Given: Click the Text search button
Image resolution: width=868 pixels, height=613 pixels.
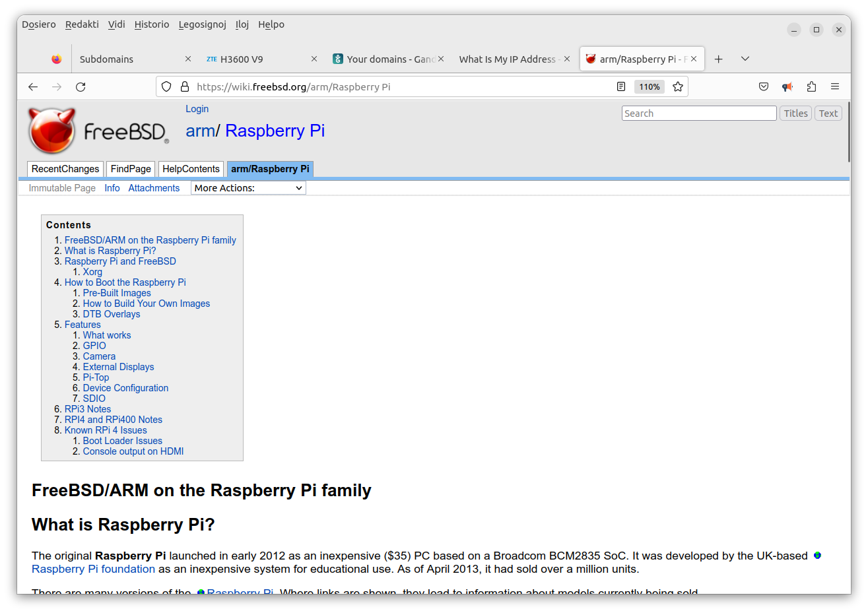Looking at the screenshot, I should (828, 113).
